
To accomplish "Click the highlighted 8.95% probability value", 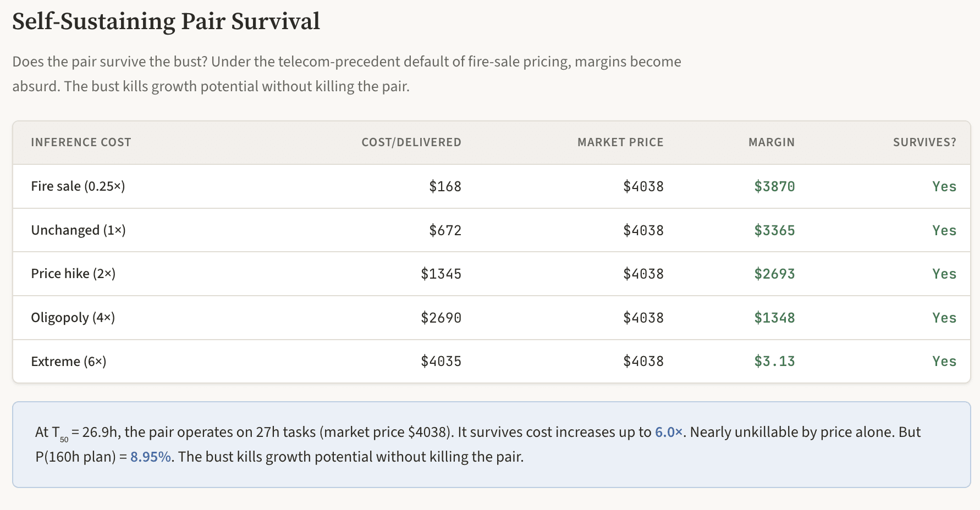I will [150, 457].
